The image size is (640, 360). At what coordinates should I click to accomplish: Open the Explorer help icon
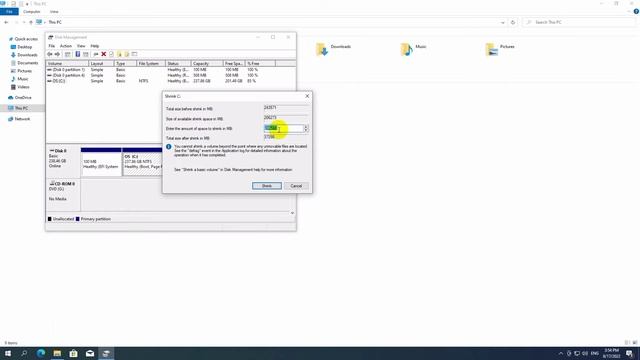(x=636, y=11)
